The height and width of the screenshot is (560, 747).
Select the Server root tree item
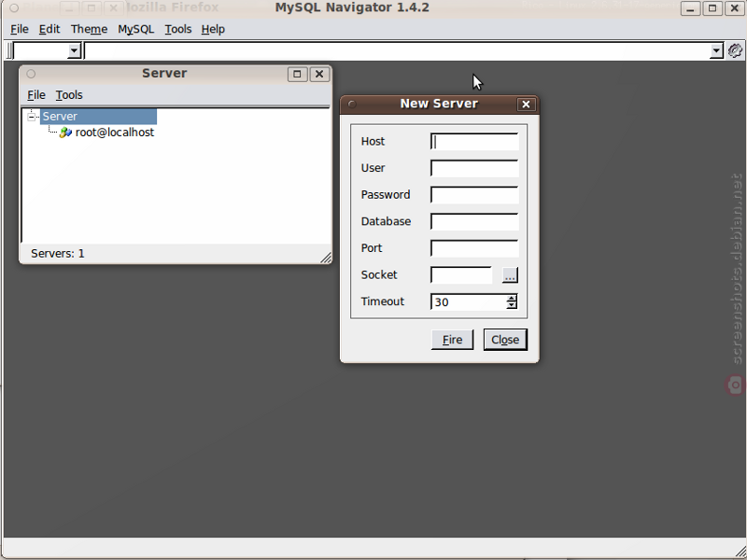pyautogui.click(x=98, y=116)
